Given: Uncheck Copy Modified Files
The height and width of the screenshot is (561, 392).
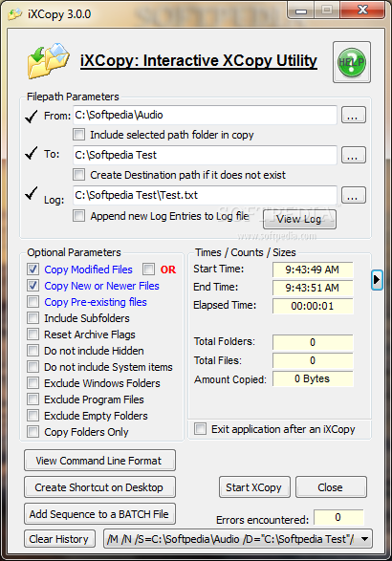Looking at the screenshot, I should (x=33, y=270).
